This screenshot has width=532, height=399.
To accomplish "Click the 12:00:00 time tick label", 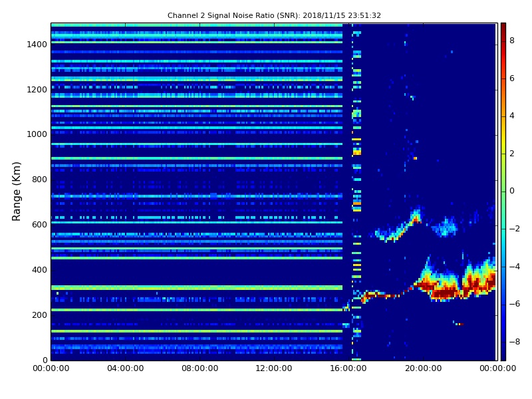I will coord(274,368).
